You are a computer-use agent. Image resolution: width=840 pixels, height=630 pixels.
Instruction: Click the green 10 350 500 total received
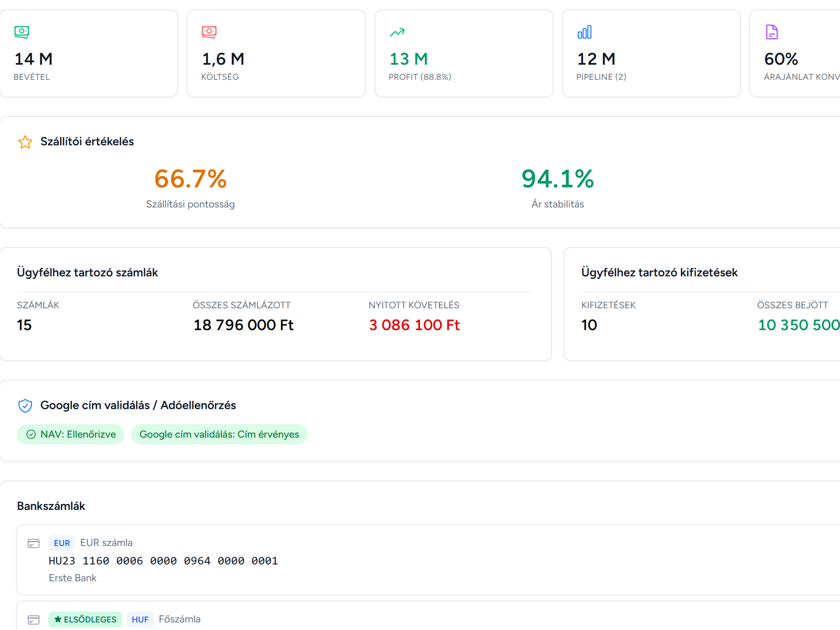click(x=799, y=325)
